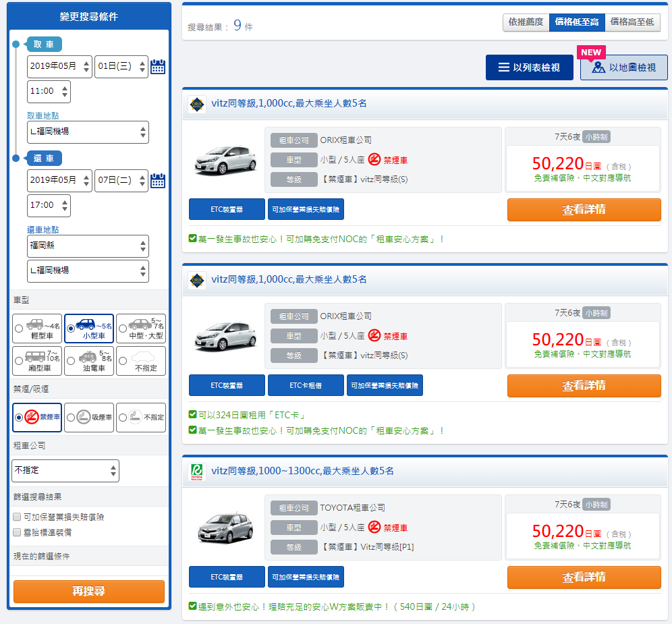Click 查看詳情 on second ORIX listing
This screenshot has height=624, width=672.
tap(584, 386)
